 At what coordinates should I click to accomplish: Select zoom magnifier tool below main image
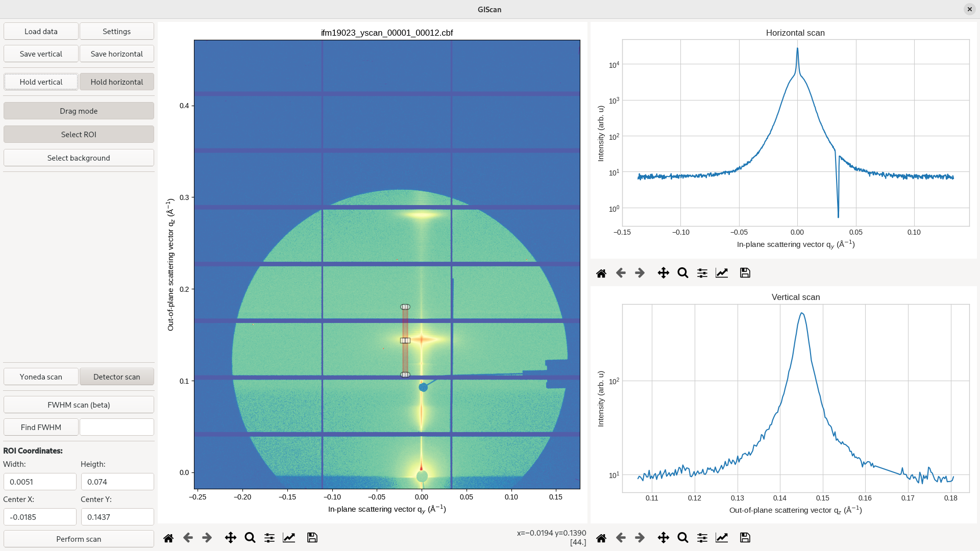click(250, 538)
